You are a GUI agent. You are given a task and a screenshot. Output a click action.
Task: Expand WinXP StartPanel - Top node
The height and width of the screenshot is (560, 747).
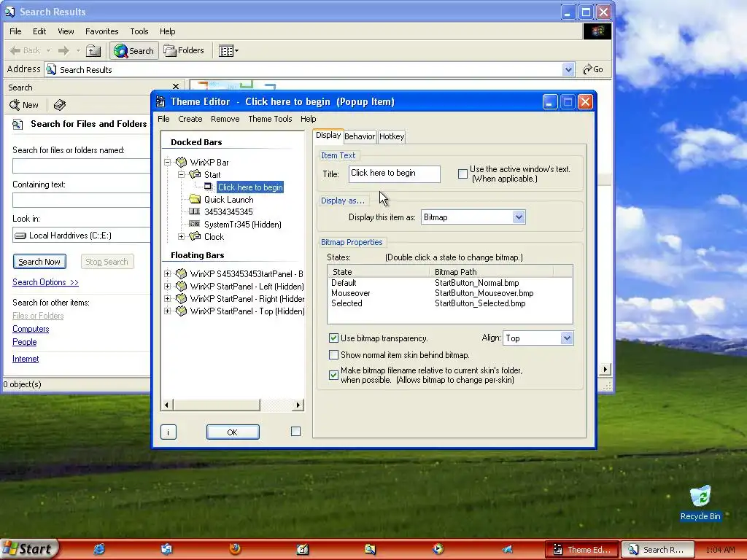coord(167,311)
